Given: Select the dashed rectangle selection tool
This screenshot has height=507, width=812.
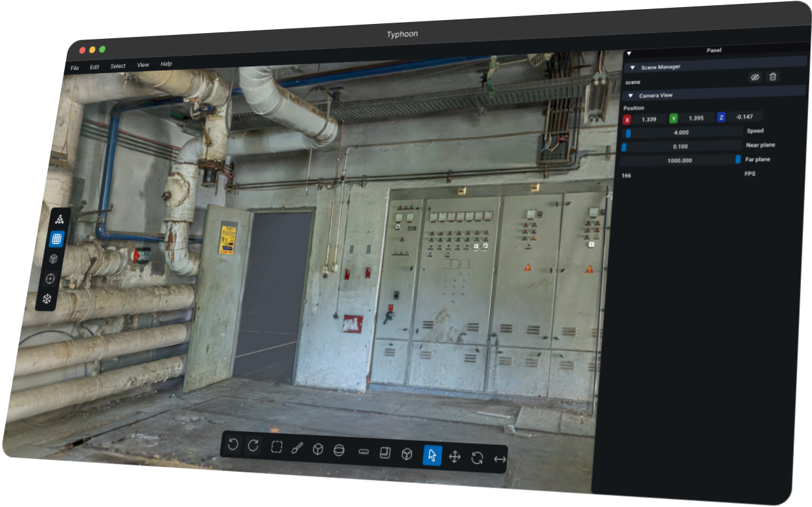Looking at the screenshot, I should tap(277, 447).
